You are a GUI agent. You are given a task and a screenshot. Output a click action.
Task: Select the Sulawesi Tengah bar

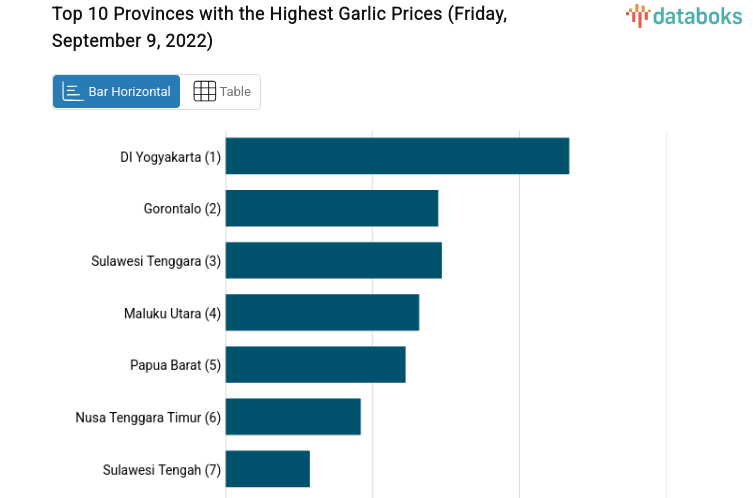(268, 468)
